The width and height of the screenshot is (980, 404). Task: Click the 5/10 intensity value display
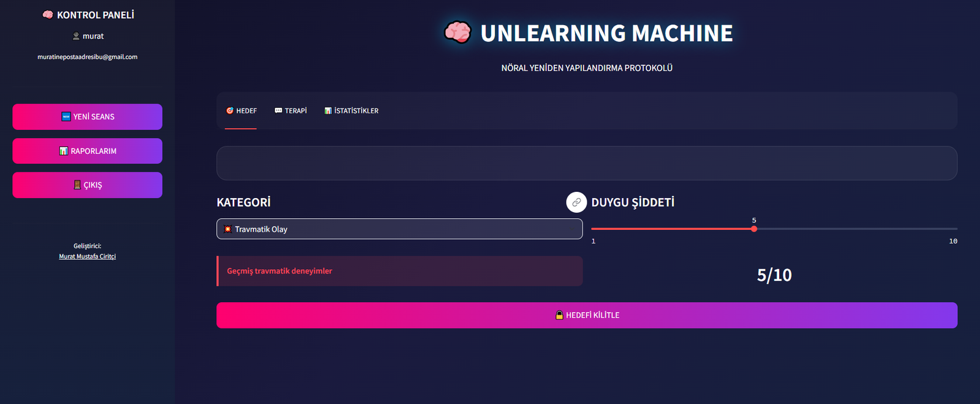(774, 275)
